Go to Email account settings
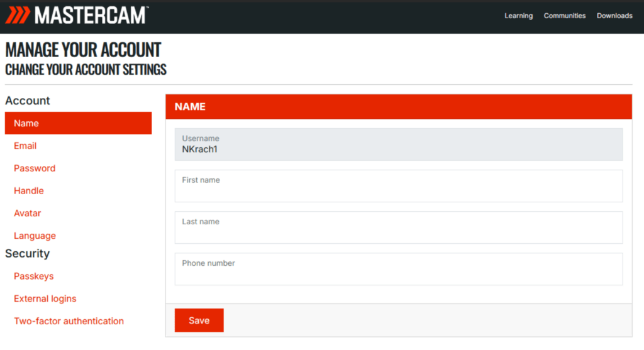Viewport: 644px width, 350px height. click(x=25, y=146)
